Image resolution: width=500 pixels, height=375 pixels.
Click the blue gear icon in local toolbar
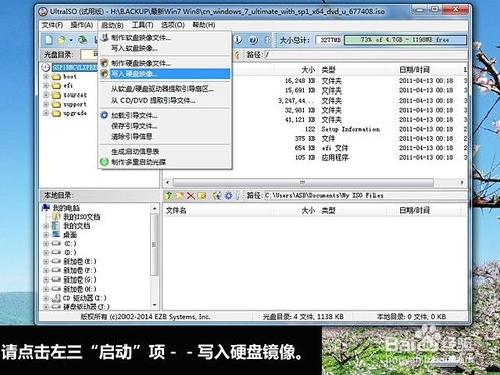tap(228, 196)
